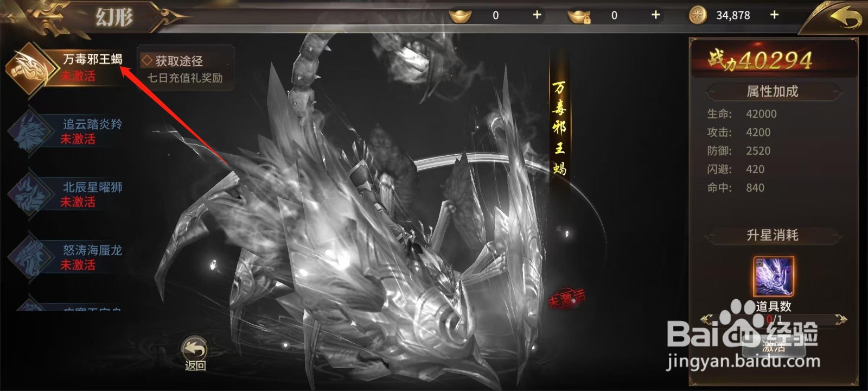Image resolution: width=868 pixels, height=391 pixels.
Task: Tap the 北辰星曜狮 lion emblem icon
Action: [30, 194]
